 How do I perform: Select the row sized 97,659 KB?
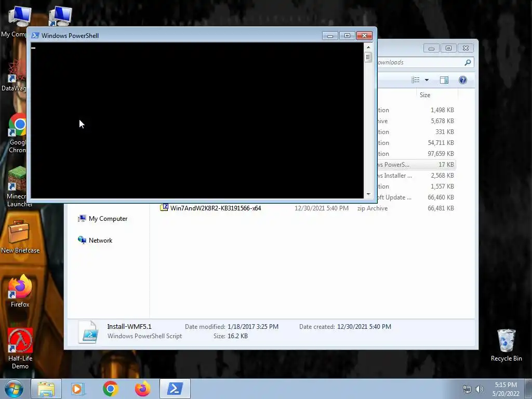click(416, 154)
